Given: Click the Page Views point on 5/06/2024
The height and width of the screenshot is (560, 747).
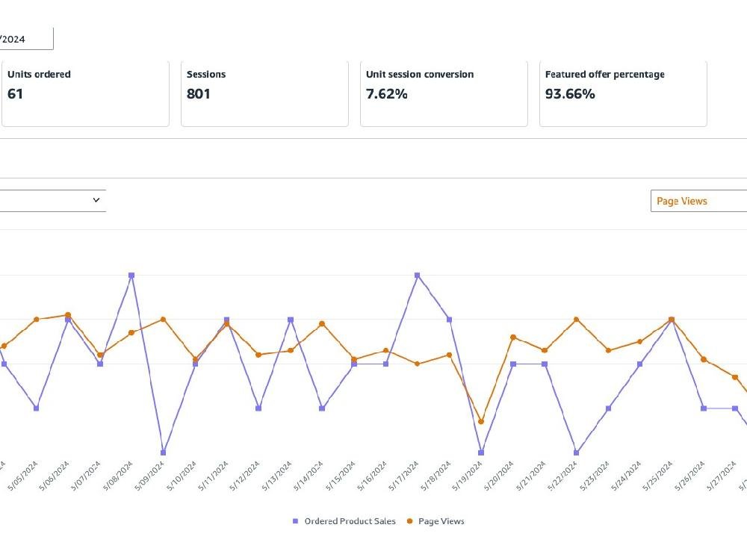Looking at the screenshot, I should coord(68,314).
